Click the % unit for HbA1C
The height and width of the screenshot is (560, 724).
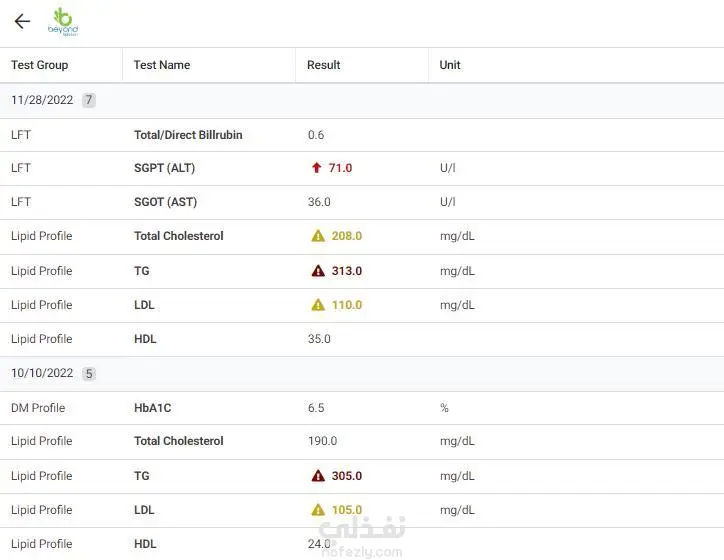(x=444, y=408)
